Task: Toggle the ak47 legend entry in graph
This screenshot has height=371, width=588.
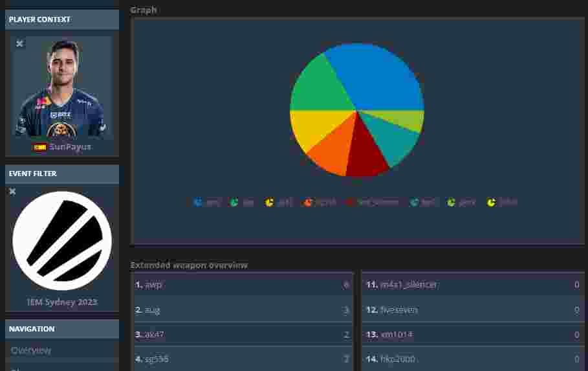Action: (x=279, y=202)
